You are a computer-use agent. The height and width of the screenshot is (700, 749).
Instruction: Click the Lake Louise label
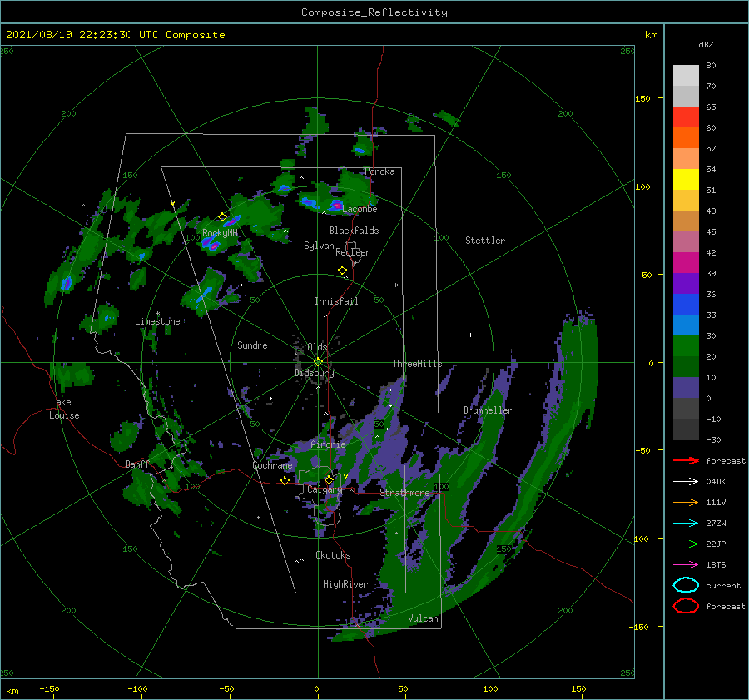tap(64, 409)
